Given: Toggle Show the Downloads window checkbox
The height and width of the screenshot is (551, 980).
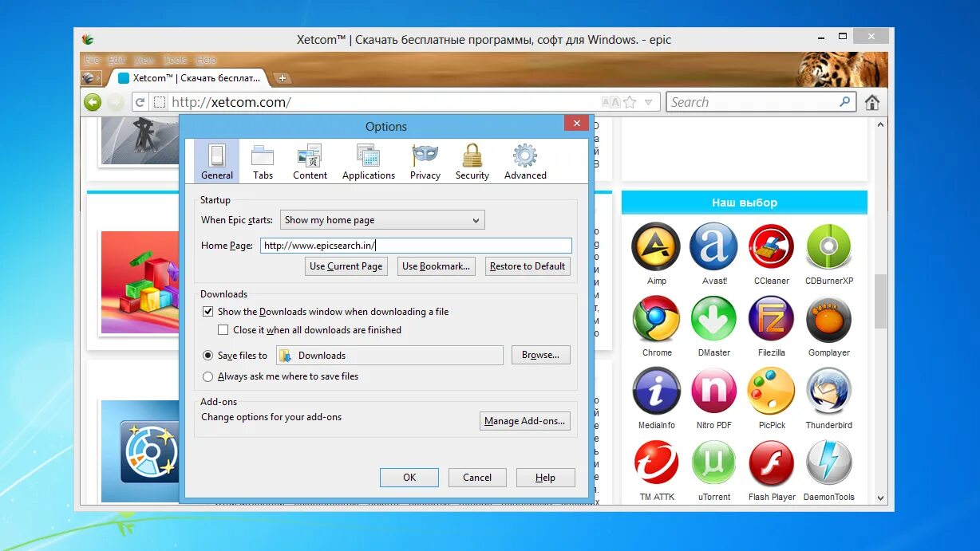Looking at the screenshot, I should 208,312.
